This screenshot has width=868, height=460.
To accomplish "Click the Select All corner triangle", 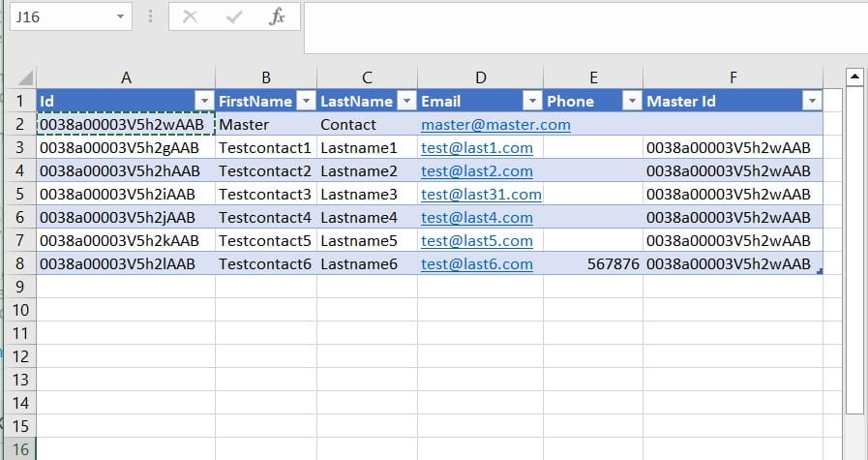I will tap(25, 78).
